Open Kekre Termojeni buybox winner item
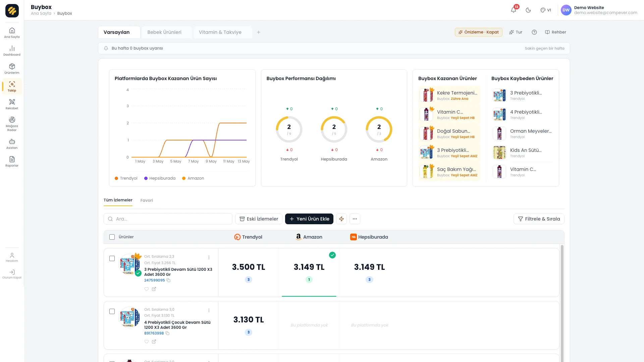The width and height of the screenshot is (644, 362). (449, 95)
